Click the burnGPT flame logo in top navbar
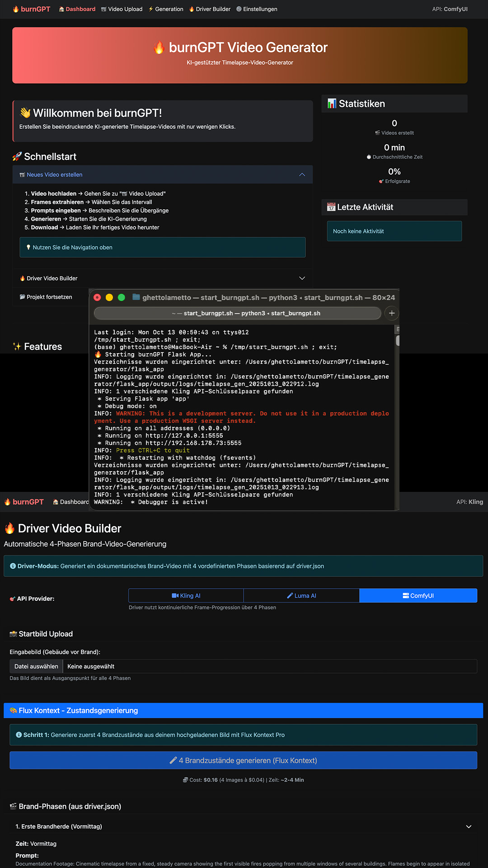Screen dimensions: 488x868 31,9
